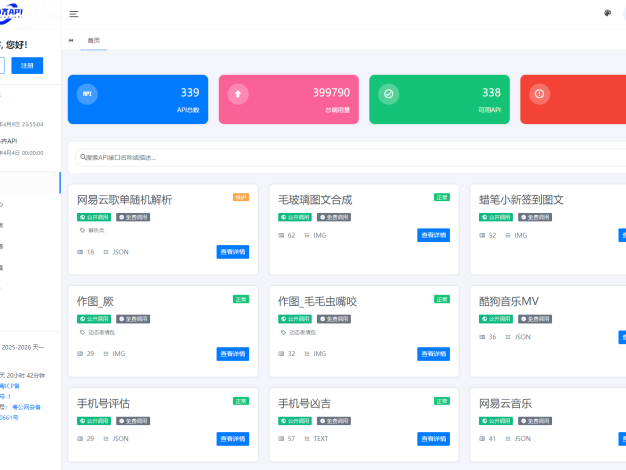Click the tab navigation back arrows icon
The width and height of the screenshot is (626, 470).
pyautogui.click(x=71, y=40)
